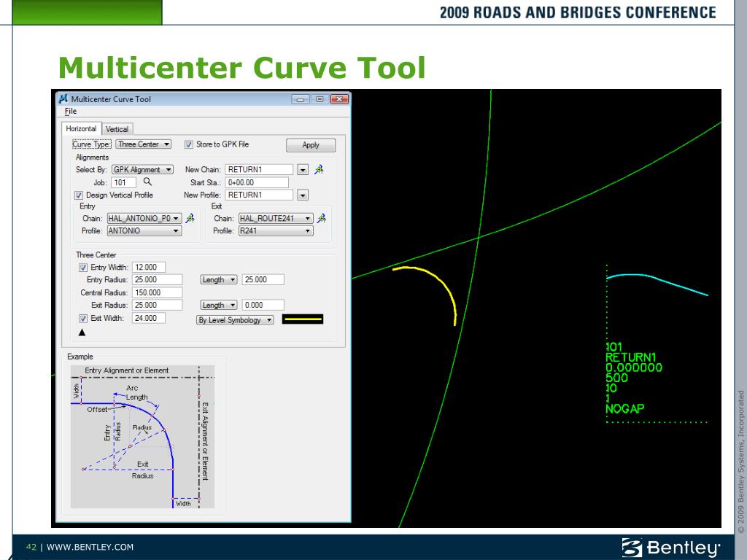Minimize the Multicenter Curve Tool dialog
This screenshot has height=560, width=747.
click(x=300, y=99)
